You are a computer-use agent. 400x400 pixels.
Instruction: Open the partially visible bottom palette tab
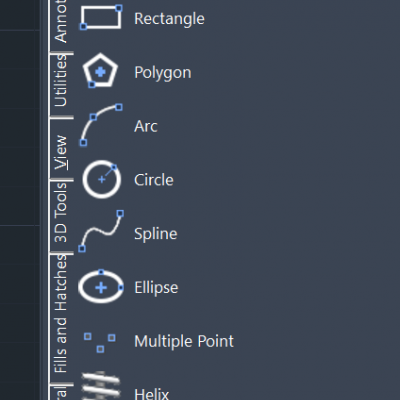click(61, 393)
